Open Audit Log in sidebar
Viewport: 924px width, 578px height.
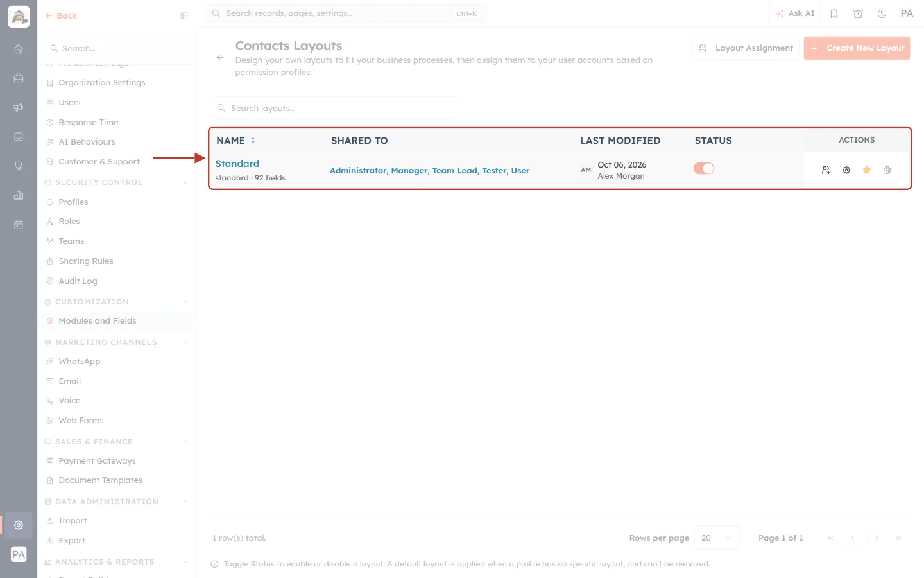(78, 281)
